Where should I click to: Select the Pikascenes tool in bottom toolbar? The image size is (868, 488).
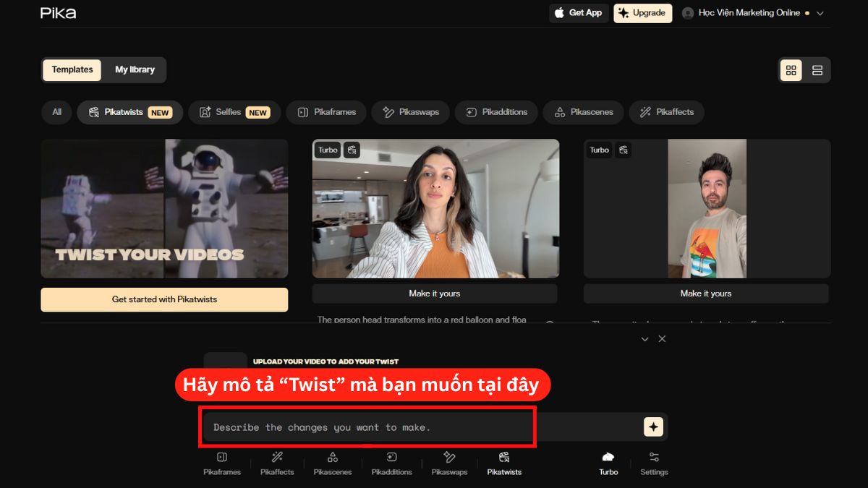[333, 463]
